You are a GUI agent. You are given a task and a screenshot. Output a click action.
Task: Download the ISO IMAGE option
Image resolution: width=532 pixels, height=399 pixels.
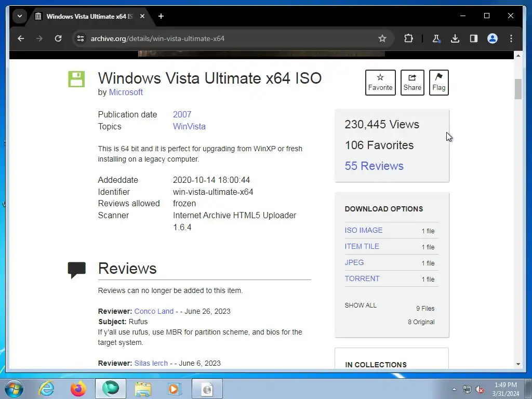(x=363, y=230)
